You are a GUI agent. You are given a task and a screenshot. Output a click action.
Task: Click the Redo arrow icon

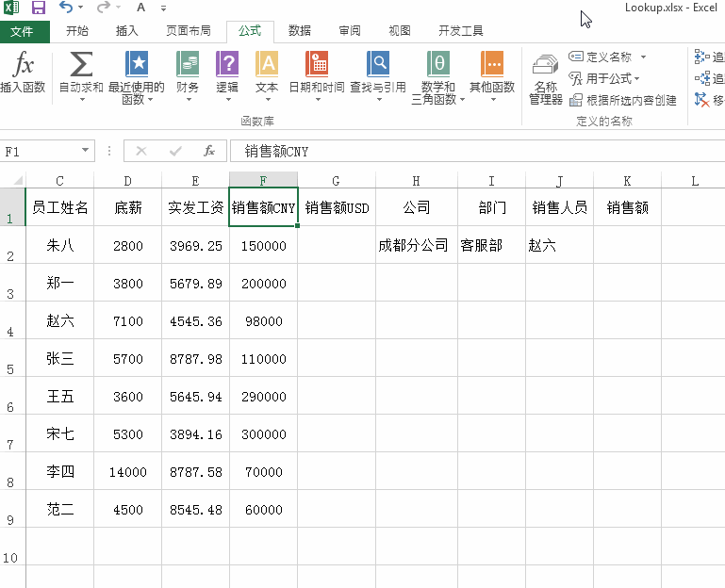tap(104, 7)
